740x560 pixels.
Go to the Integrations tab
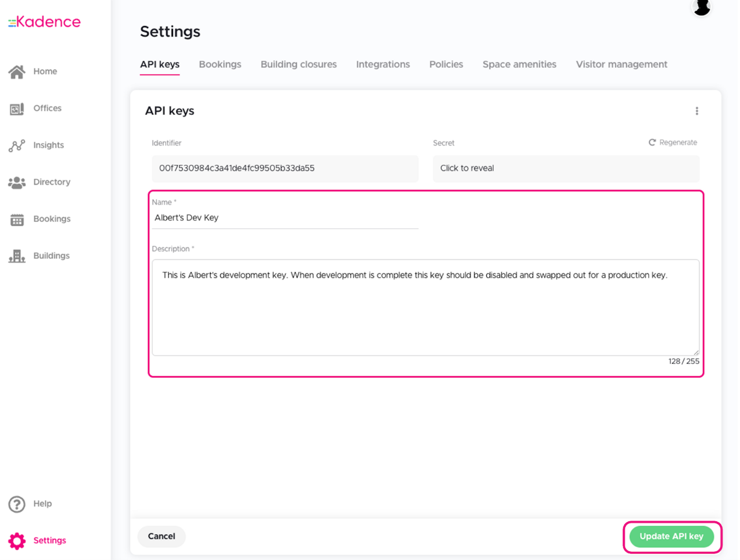(x=383, y=64)
